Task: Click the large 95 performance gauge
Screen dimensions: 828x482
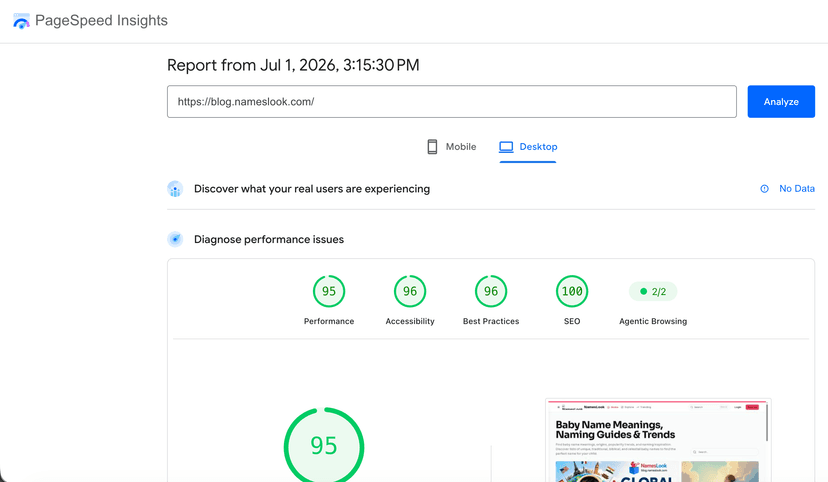Action: pyautogui.click(x=324, y=445)
